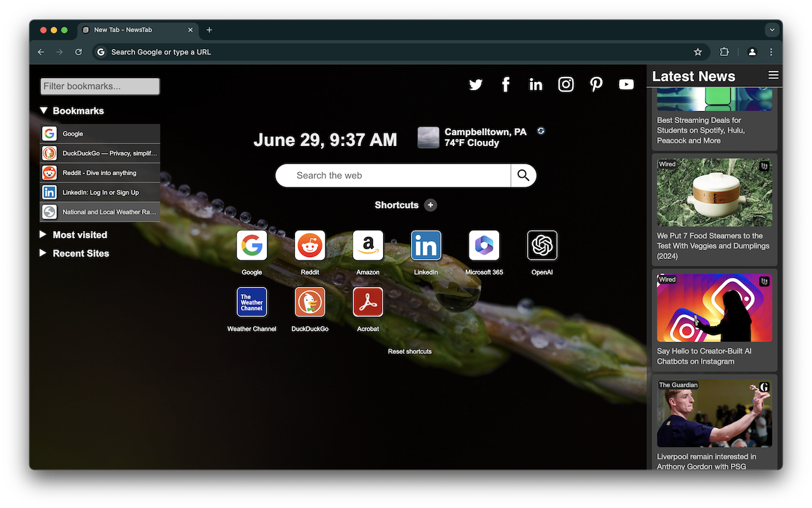Select the New Tab - NewsTab tab

[138, 30]
